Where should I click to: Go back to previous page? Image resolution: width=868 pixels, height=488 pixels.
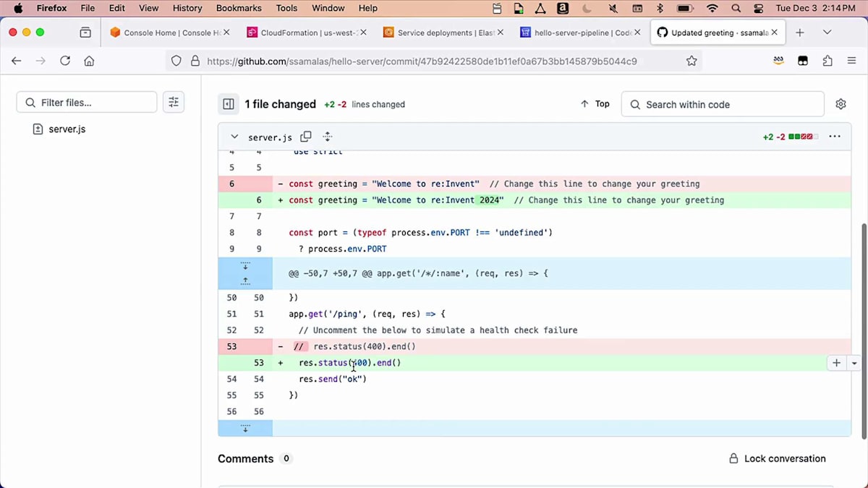pyautogui.click(x=17, y=61)
